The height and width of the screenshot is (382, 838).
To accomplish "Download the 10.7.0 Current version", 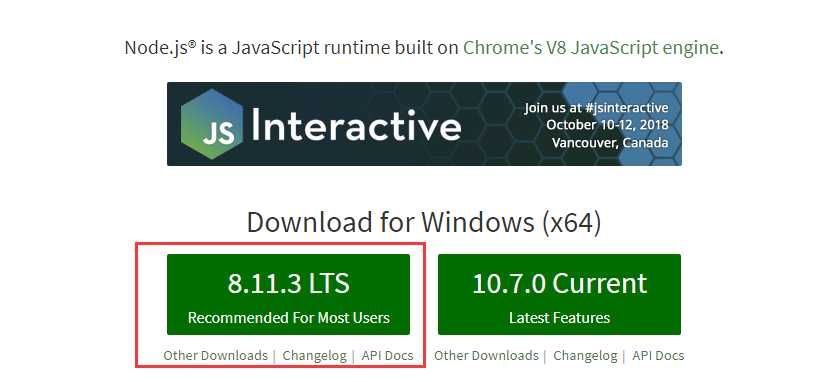I will tap(560, 294).
